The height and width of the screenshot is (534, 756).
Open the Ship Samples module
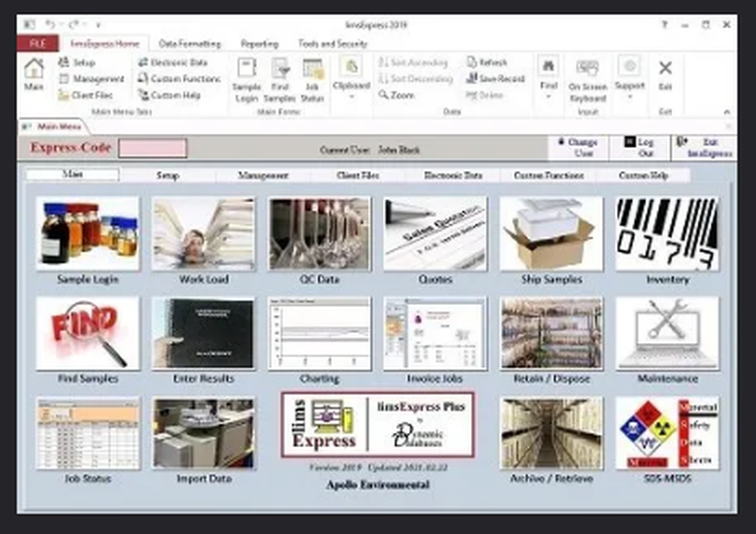point(552,233)
